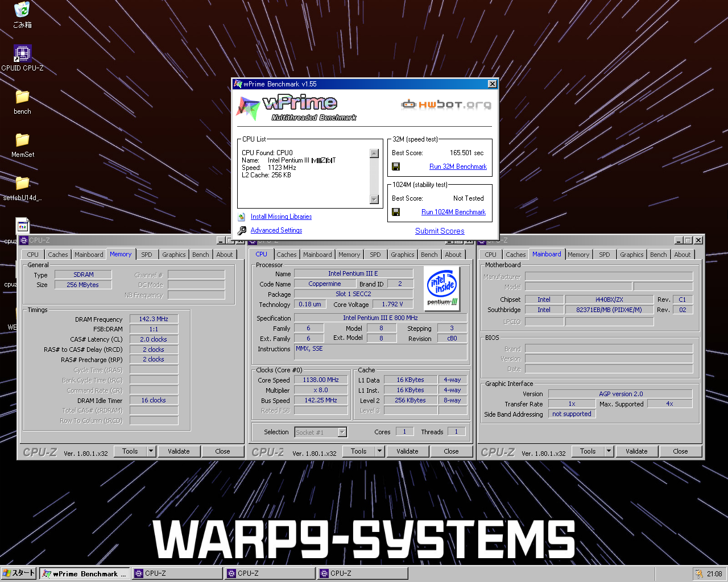Image resolution: width=728 pixels, height=582 pixels.
Task: Click Validate in middle CPU-Z window
Action: [x=407, y=451]
